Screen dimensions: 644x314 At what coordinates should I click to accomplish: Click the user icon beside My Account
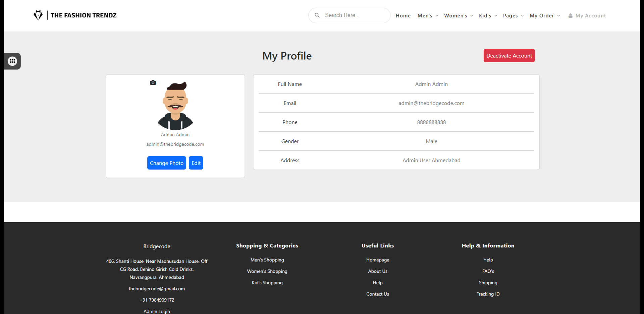click(570, 16)
